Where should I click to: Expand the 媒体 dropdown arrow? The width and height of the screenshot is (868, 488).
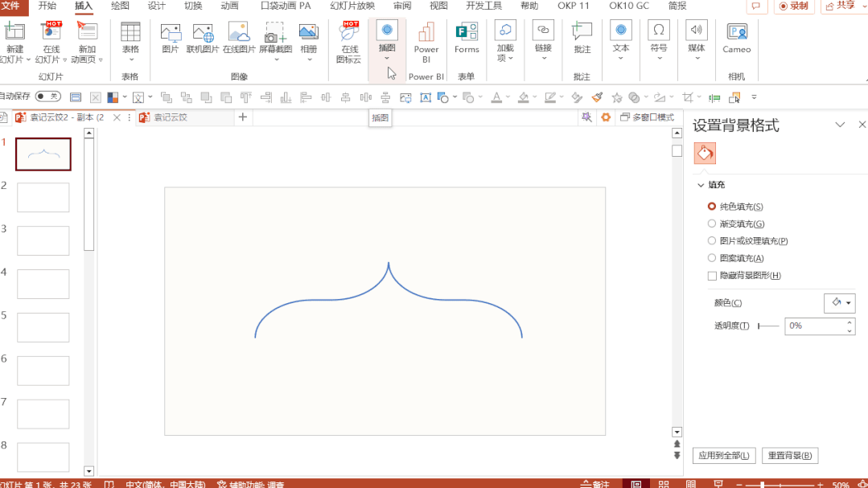coord(697,58)
